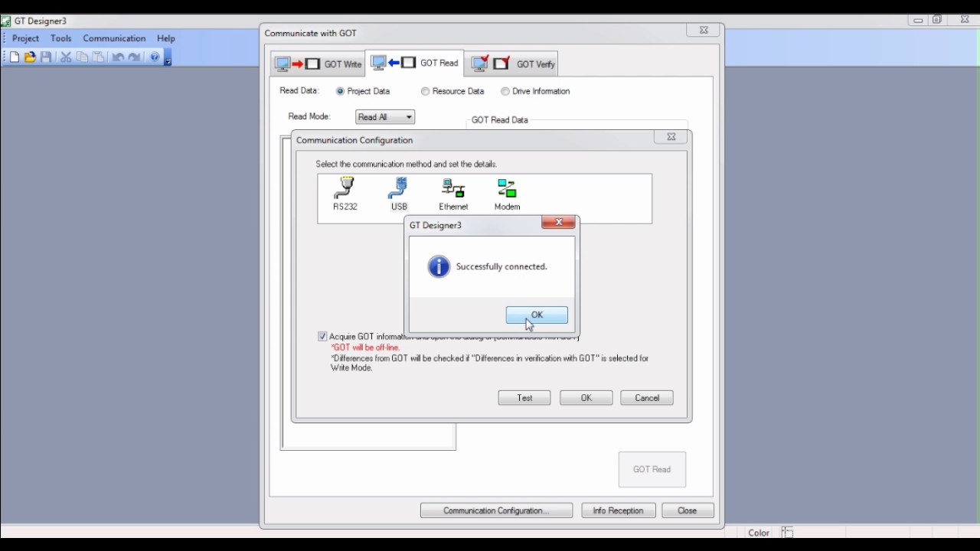Click the 'Successfully connected.' message text
Viewport: 980px width, 551px height.
[501, 266]
